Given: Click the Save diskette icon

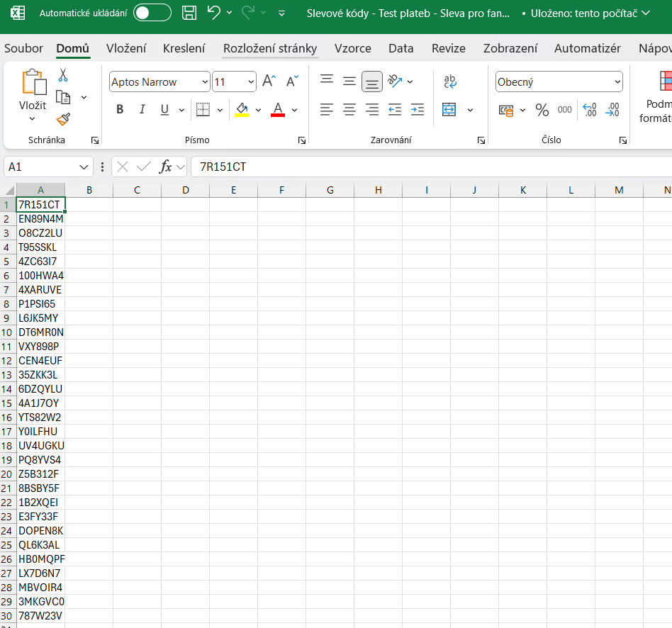Looking at the screenshot, I should tap(189, 13).
